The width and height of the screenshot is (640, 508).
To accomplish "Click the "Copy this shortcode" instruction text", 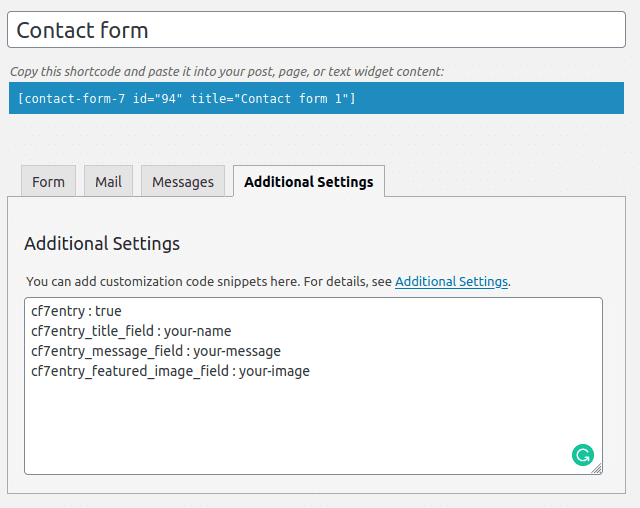I will [x=227, y=71].
